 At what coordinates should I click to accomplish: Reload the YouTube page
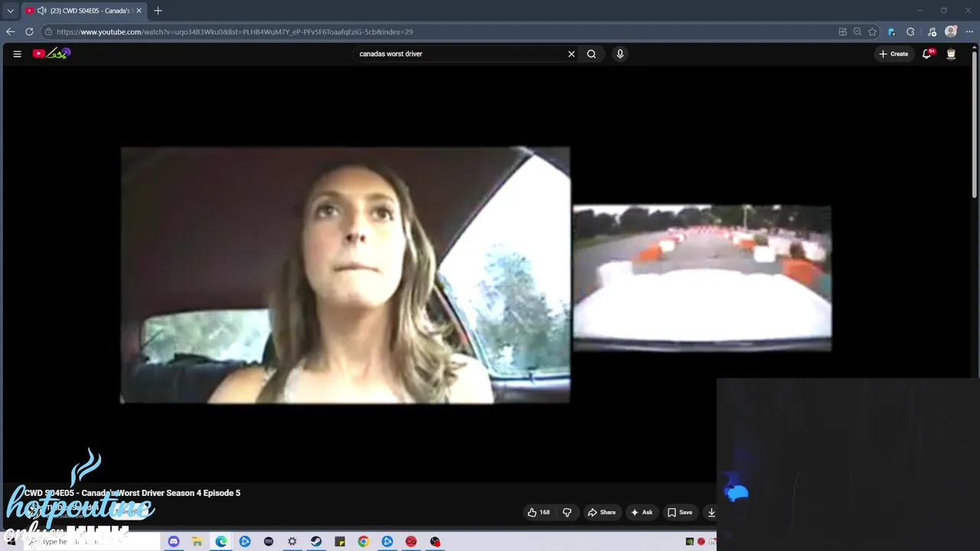(x=29, y=31)
